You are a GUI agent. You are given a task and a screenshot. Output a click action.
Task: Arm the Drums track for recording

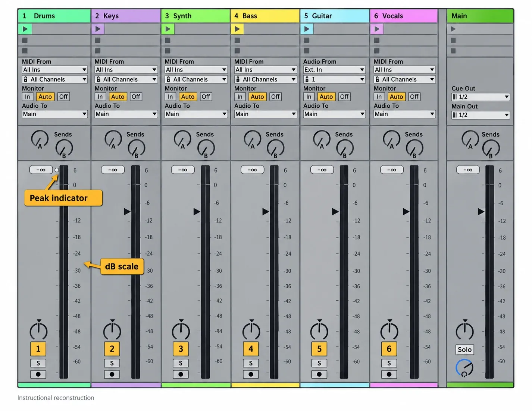coord(38,374)
